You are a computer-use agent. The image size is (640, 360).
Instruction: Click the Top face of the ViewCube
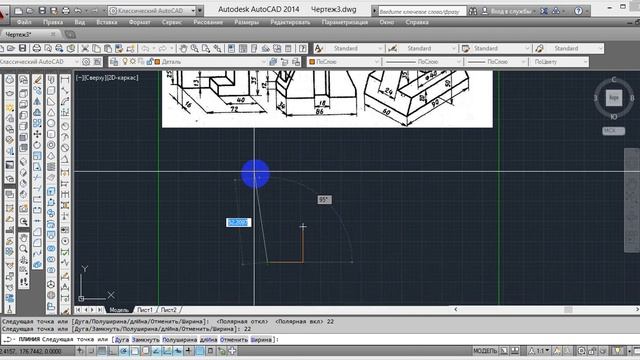613,98
